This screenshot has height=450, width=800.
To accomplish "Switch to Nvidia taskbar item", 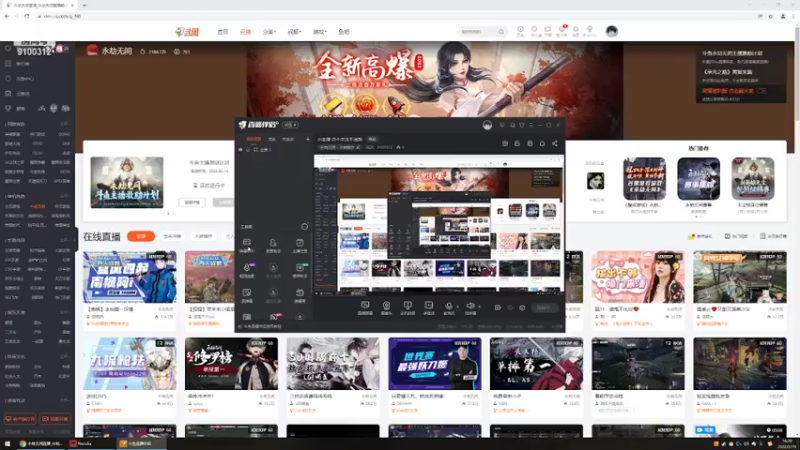I will [91, 443].
